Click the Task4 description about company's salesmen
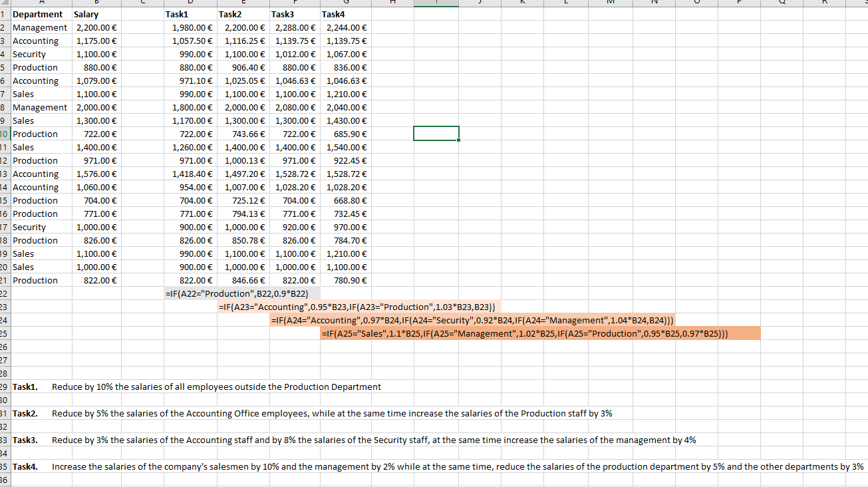The width and height of the screenshot is (868, 487). (x=458, y=466)
